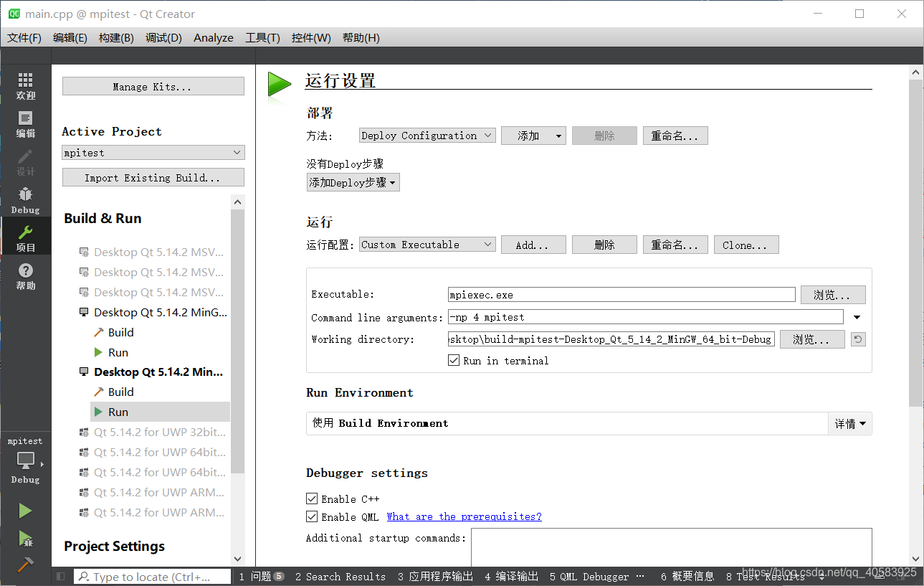The width and height of the screenshot is (924, 586).
Task: Build project with the hammer icon
Action: (x=25, y=564)
